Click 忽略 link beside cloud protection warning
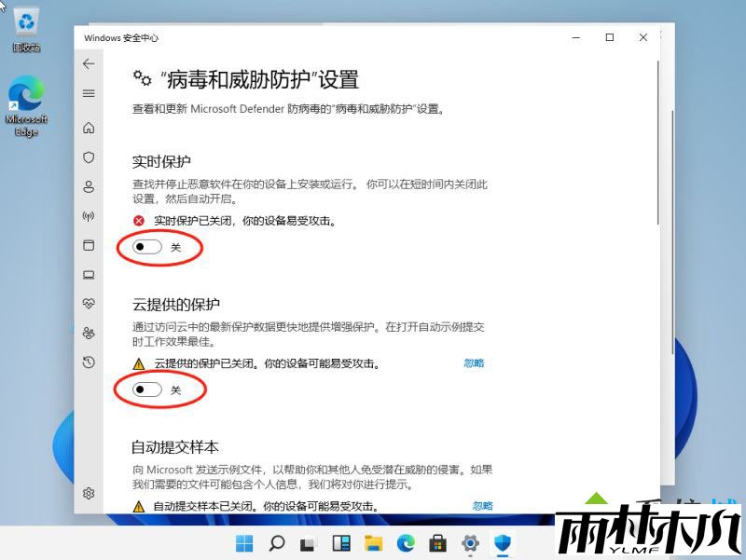This screenshot has height=560, width=746. (x=474, y=363)
